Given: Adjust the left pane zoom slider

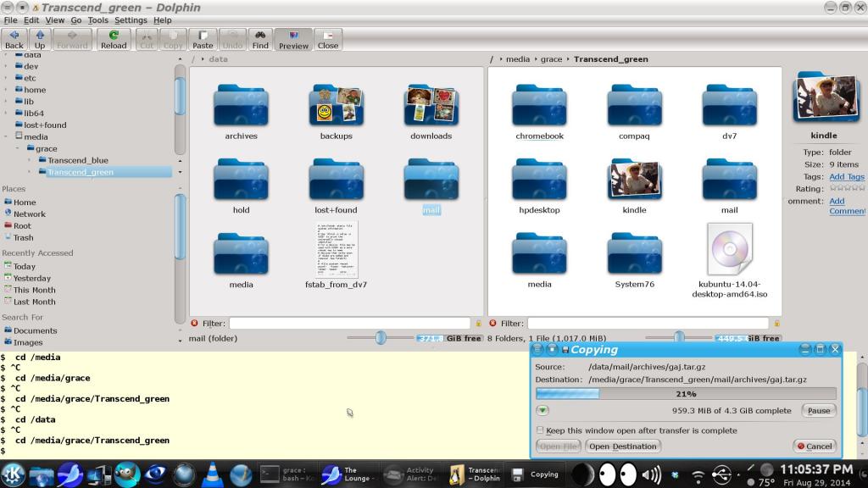Looking at the screenshot, I should click(381, 338).
